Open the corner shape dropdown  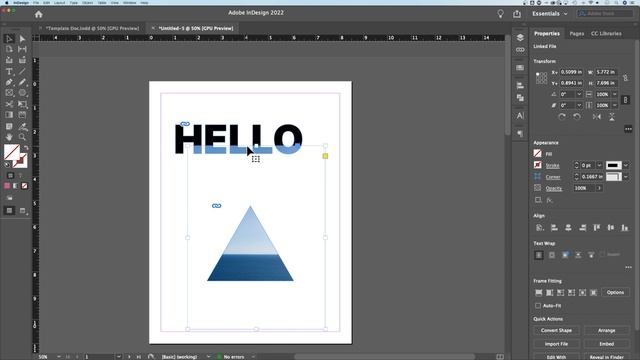tap(625, 177)
